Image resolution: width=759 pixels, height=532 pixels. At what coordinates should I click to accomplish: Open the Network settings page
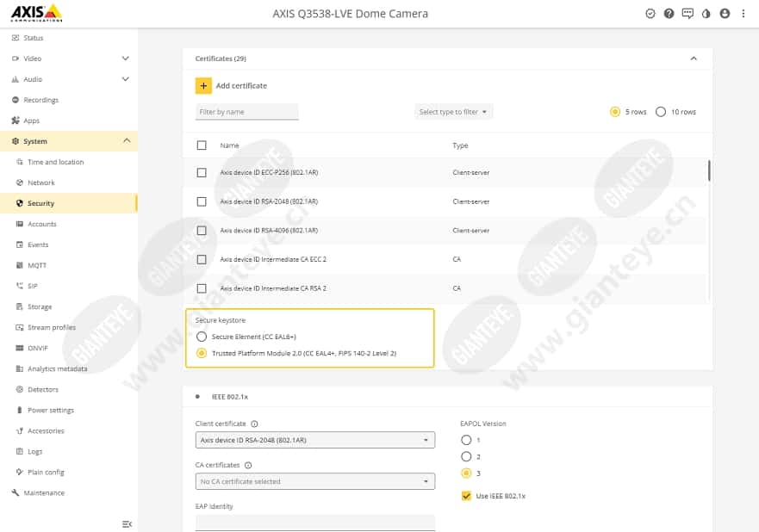[x=41, y=182]
